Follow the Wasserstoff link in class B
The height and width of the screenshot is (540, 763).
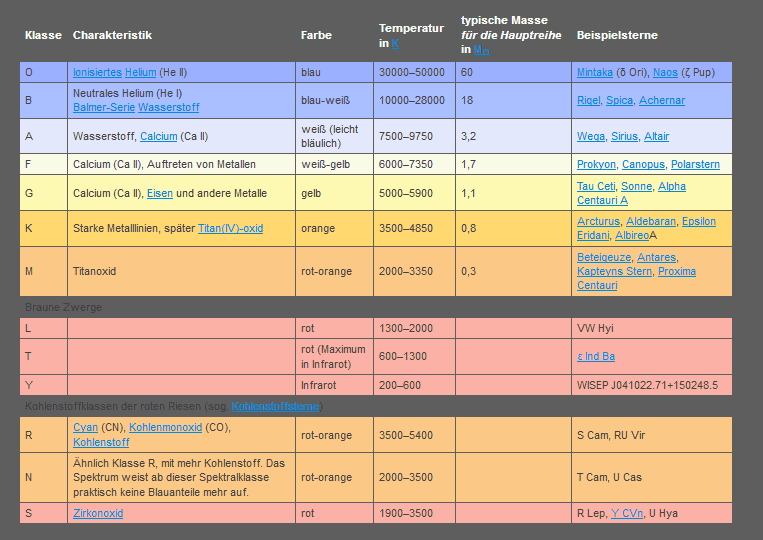pos(169,107)
